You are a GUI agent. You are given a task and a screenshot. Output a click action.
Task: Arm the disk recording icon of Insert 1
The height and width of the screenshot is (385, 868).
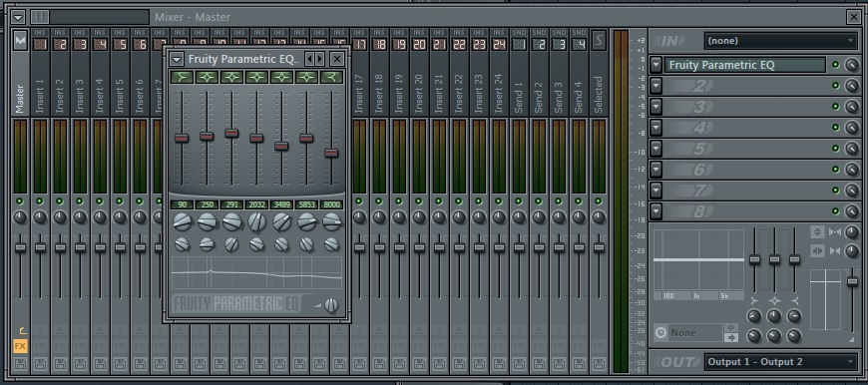[41, 364]
